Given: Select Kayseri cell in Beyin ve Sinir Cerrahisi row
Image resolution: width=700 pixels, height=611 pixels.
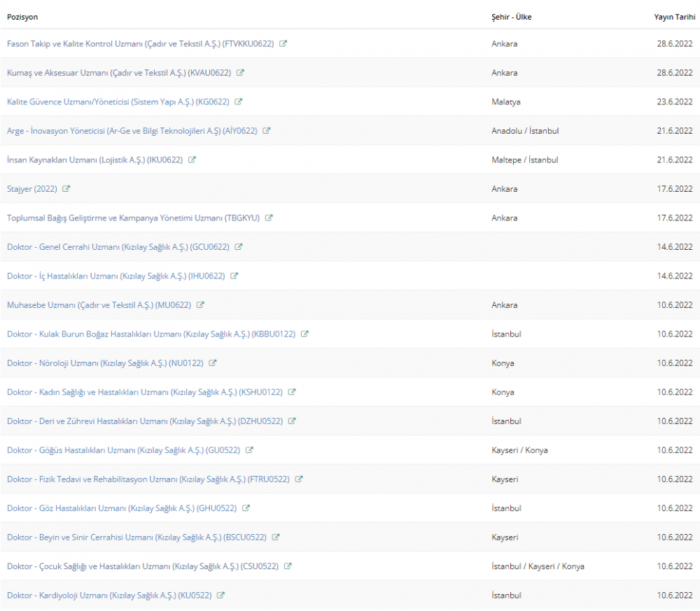Looking at the screenshot, I should [x=505, y=537].
